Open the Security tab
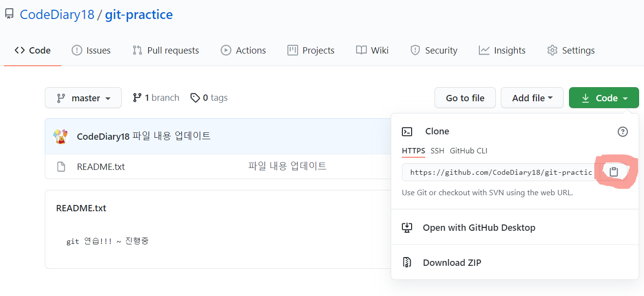 434,50
